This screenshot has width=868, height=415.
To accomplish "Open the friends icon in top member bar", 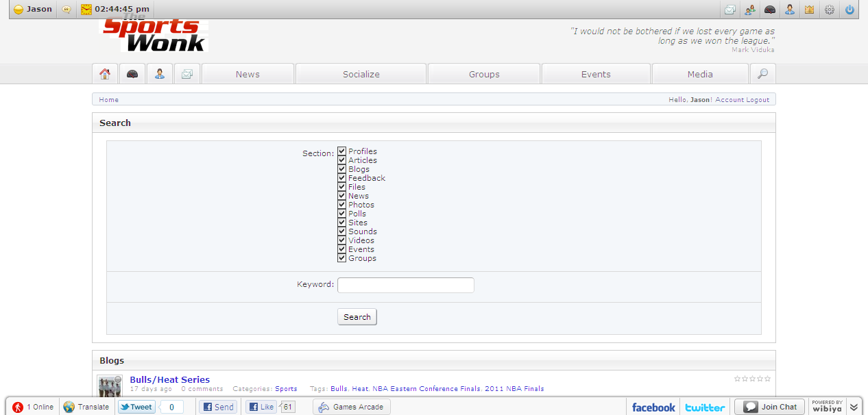I will [x=750, y=10].
